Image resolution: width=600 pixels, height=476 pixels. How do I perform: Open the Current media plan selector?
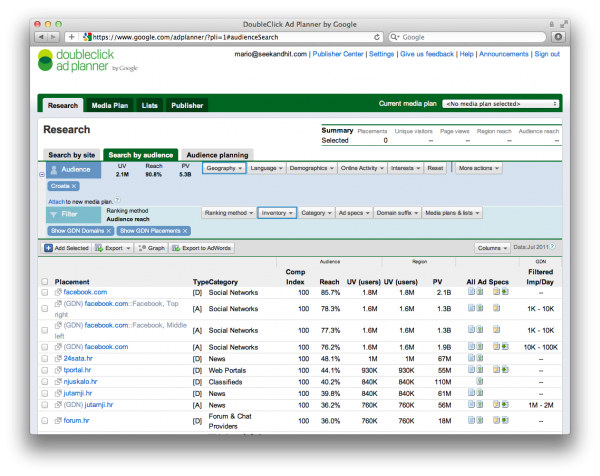coord(501,104)
